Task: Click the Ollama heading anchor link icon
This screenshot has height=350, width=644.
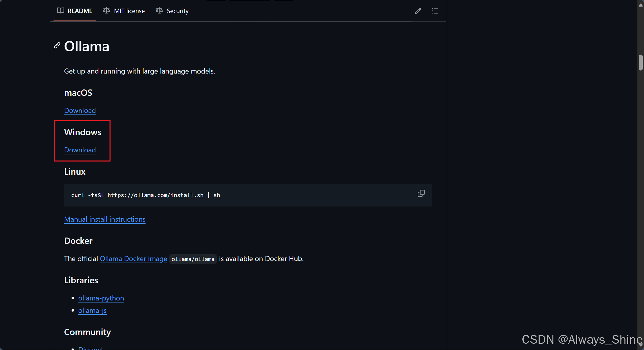Action: (x=57, y=45)
